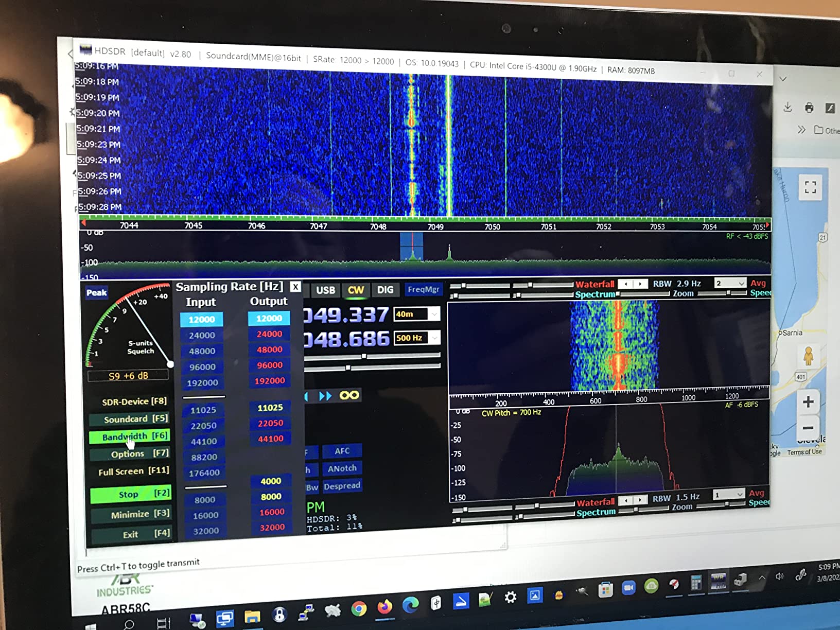Open the Bandwidth [F6] menu
Screen dimensions: 840x630
[130, 436]
